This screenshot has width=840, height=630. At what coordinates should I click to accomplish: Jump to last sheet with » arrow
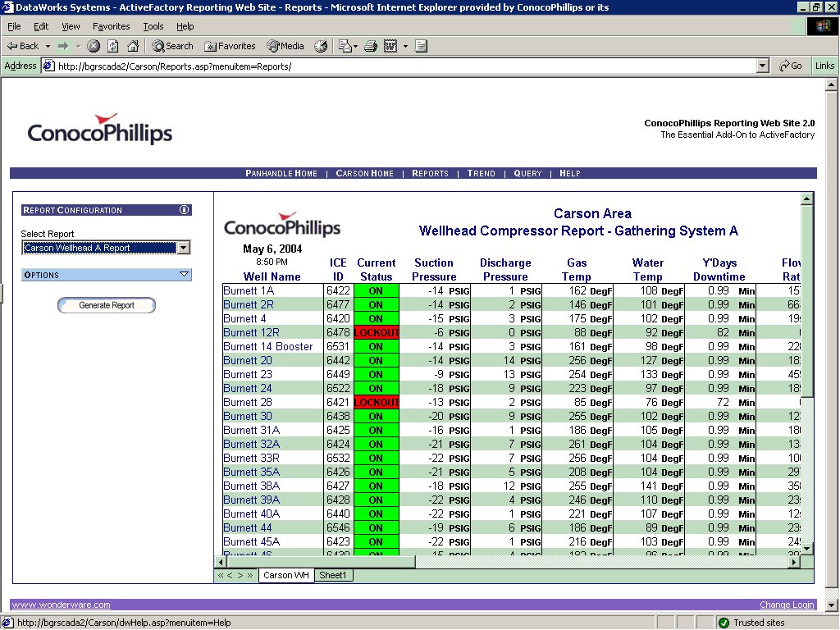[x=249, y=575]
